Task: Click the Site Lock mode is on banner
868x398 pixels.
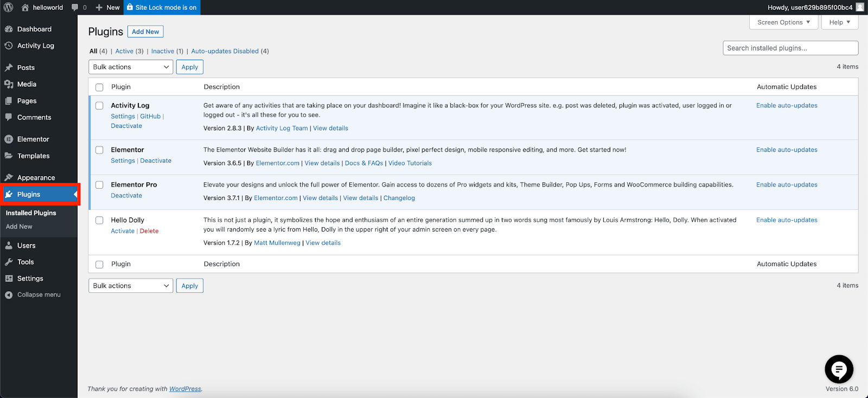Action: tap(162, 8)
